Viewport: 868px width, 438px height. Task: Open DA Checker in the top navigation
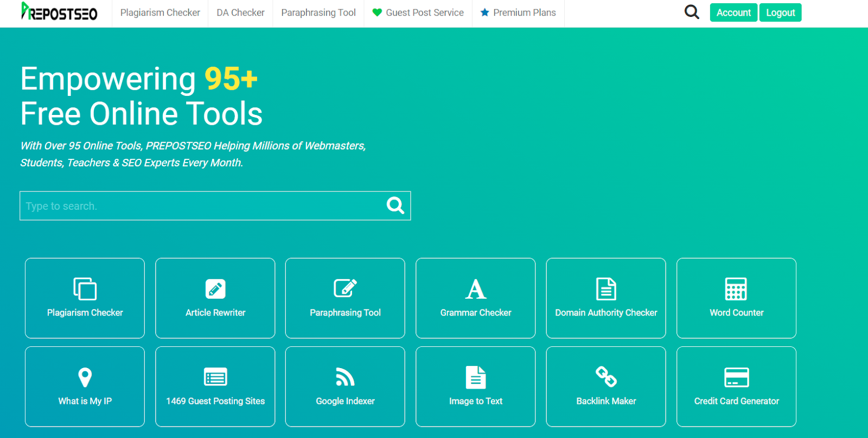pos(240,12)
